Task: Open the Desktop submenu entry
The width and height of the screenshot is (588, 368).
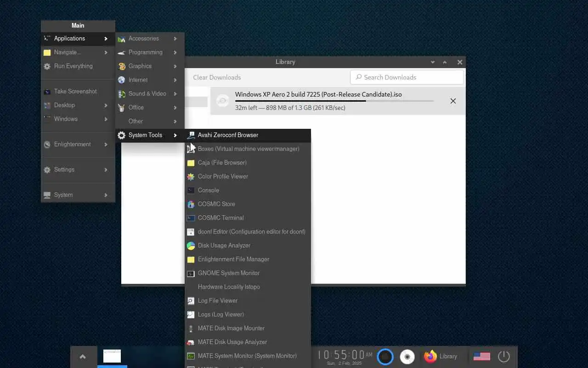Action: tap(78, 105)
